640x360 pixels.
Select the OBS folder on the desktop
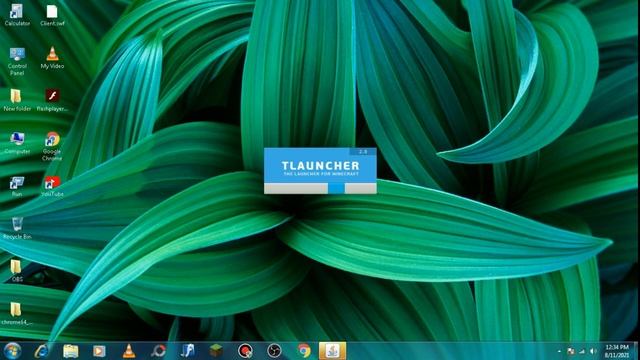click(x=17, y=271)
